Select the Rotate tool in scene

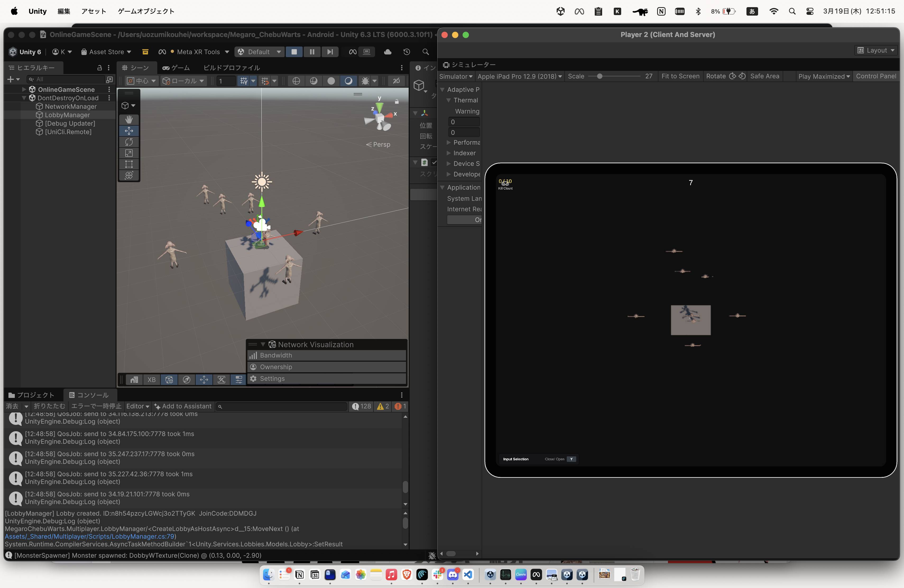(129, 142)
